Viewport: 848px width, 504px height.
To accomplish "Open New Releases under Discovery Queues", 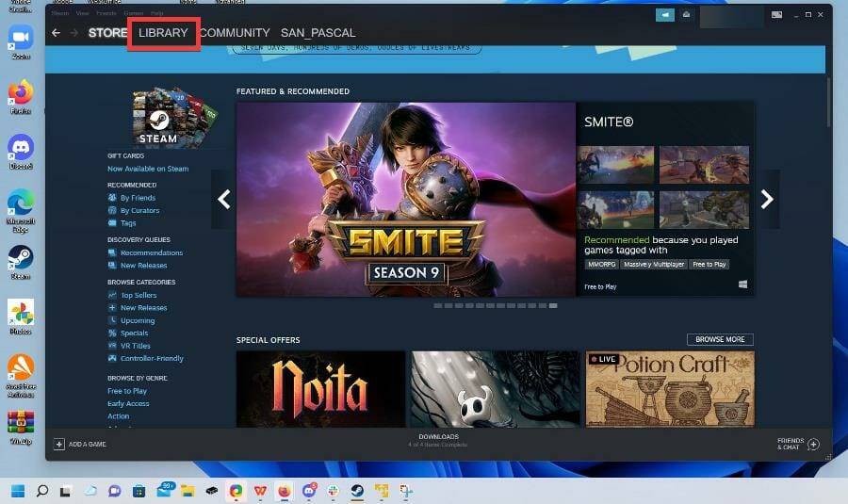I will pos(144,266).
